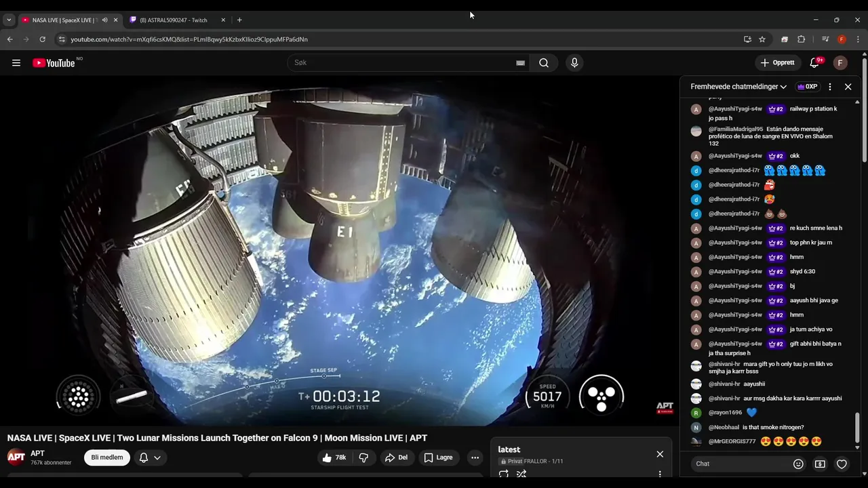Click the browser address bar URL
The height and width of the screenshot is (488, 868).
click(x=189, y=39)
